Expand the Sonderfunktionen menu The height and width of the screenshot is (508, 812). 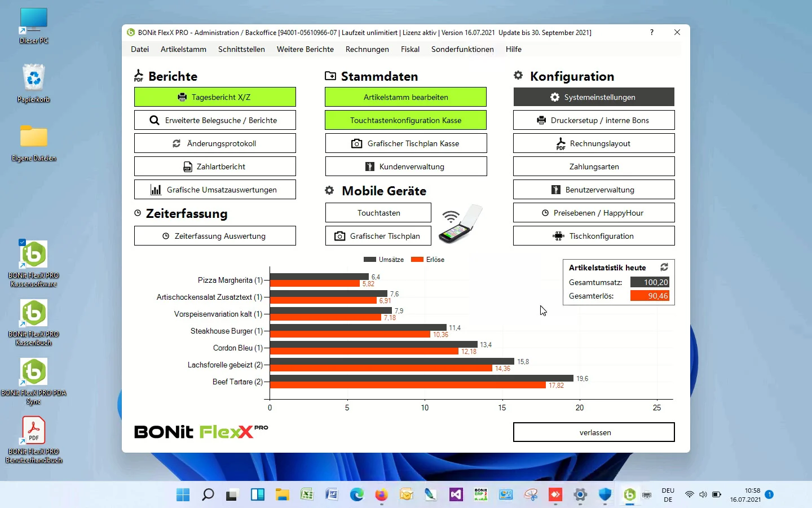click(462, 50)
